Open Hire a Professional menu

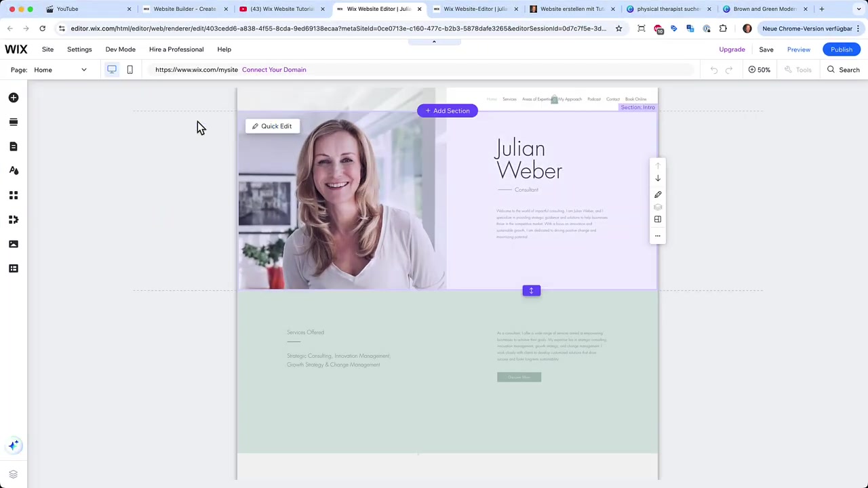pos(176,49)
